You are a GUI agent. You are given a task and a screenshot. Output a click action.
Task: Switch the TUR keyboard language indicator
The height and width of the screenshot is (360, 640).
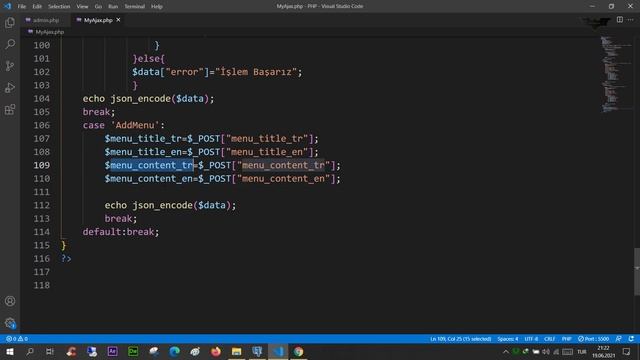click(582, 351)
